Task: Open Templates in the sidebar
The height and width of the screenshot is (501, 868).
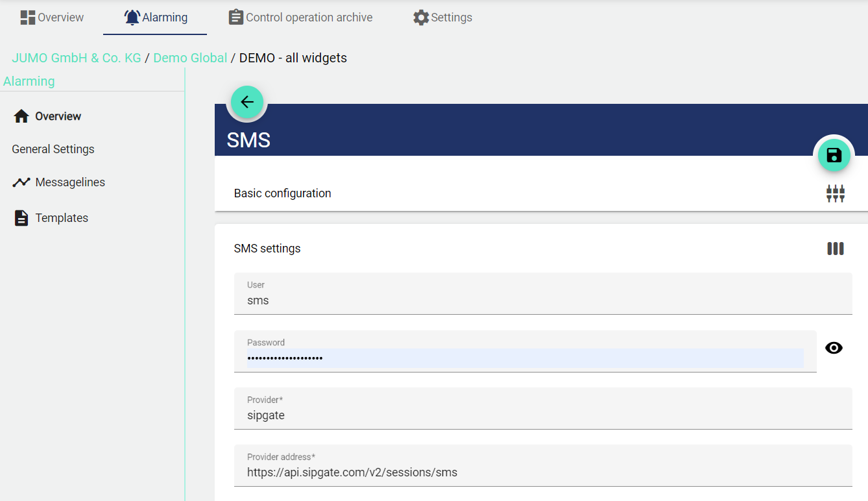Action: (62, 218)
